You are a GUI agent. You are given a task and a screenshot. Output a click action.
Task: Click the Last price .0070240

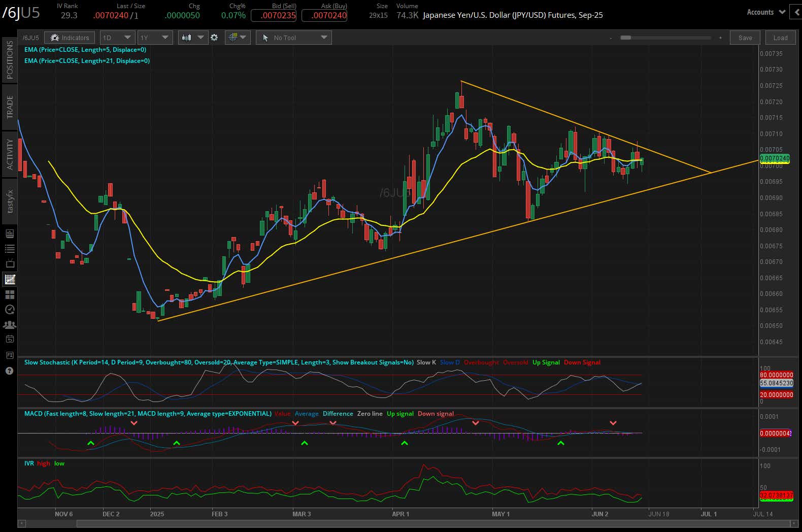(x=111, y=15)
